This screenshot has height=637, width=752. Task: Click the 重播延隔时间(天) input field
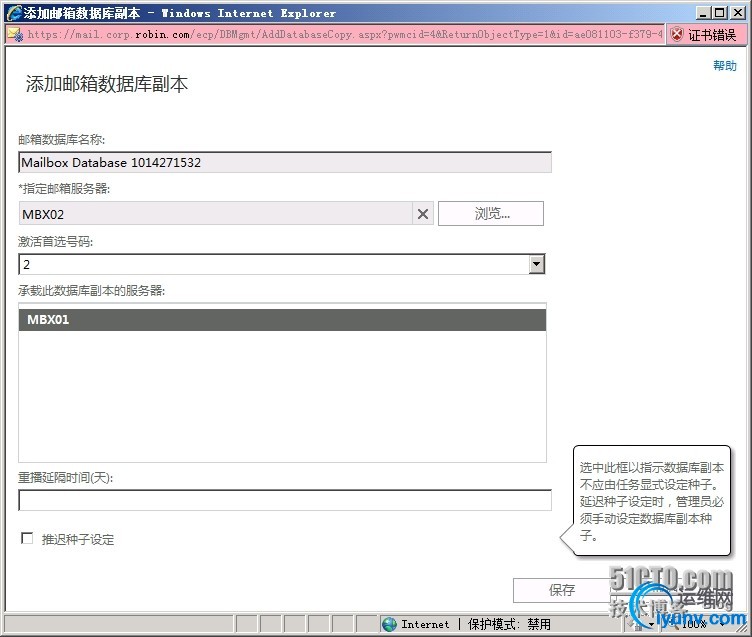[285, 500]
